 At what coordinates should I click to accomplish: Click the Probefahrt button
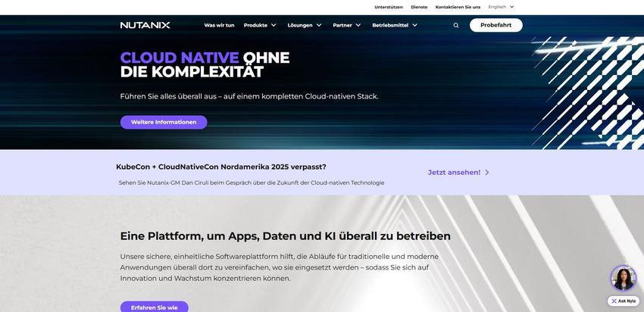tap(496, 25)
